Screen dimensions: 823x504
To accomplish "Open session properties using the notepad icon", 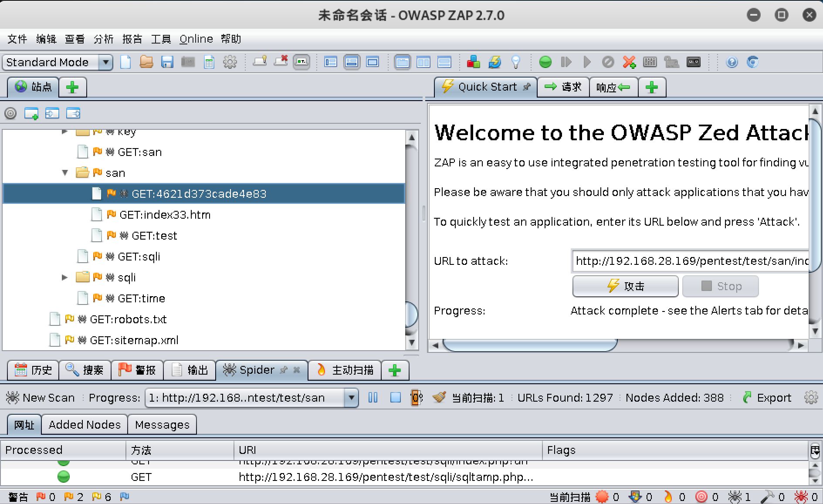I will [209, 62].
